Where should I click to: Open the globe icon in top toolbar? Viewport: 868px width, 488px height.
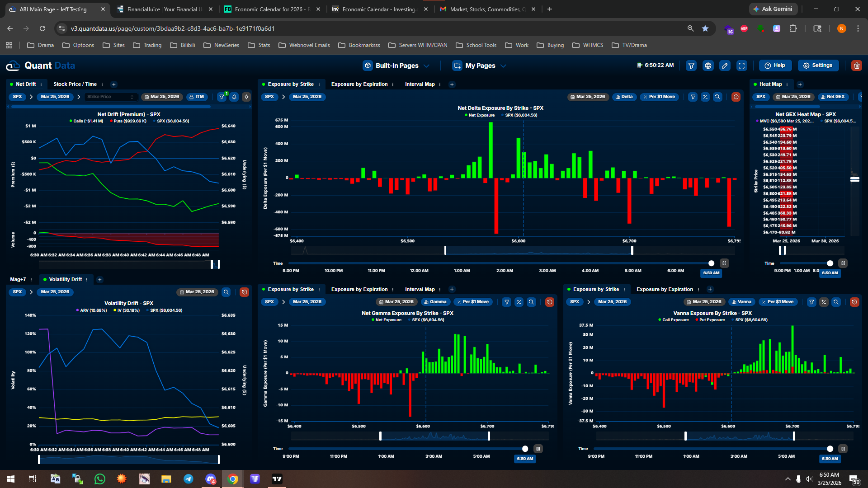pyautogui.click(x=708, y=66)
